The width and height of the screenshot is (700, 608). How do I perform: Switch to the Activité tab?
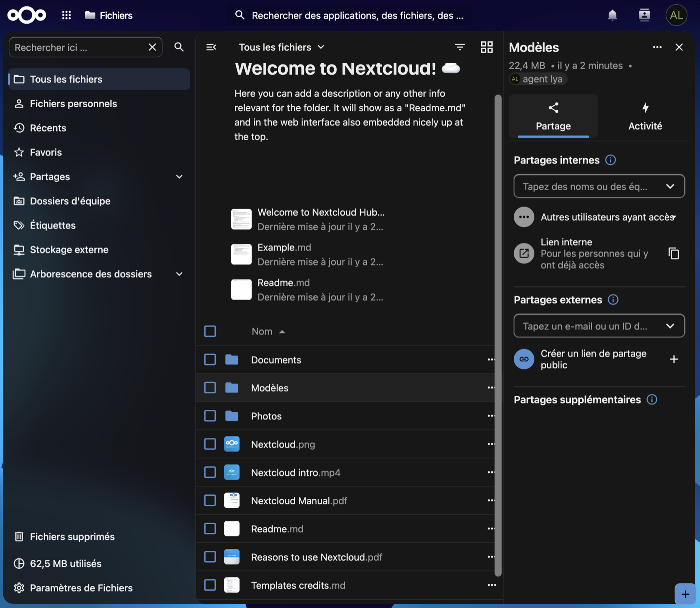645,116
